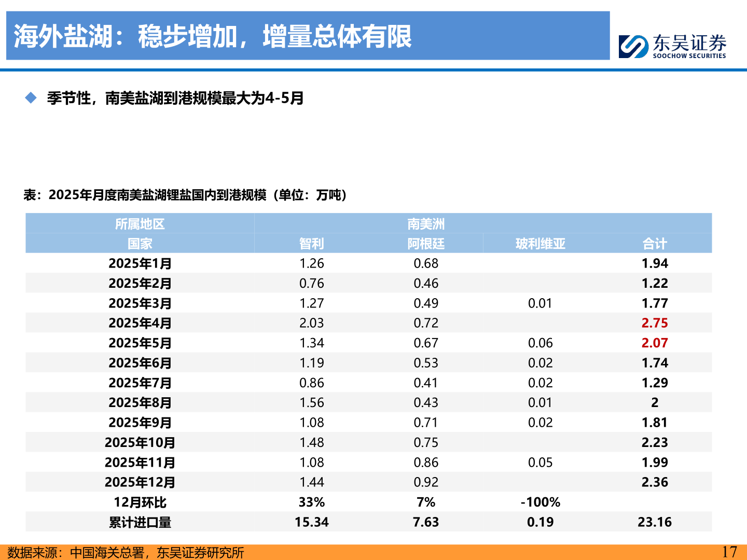Click the 累计进口量 total row
The width and height of the screenshot is (747, 560).
pyautogui.click(x=141, y=523)
